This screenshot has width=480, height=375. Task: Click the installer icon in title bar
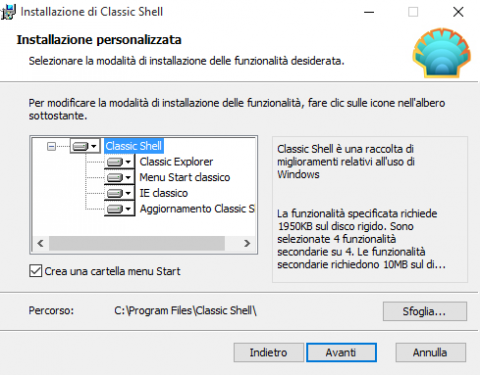coord(8,12)
